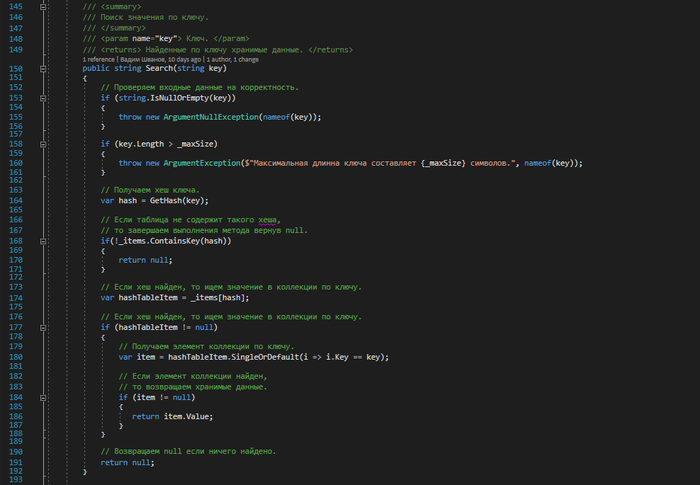Collapse the summary comment block at line 145

[x=43, y=6]
